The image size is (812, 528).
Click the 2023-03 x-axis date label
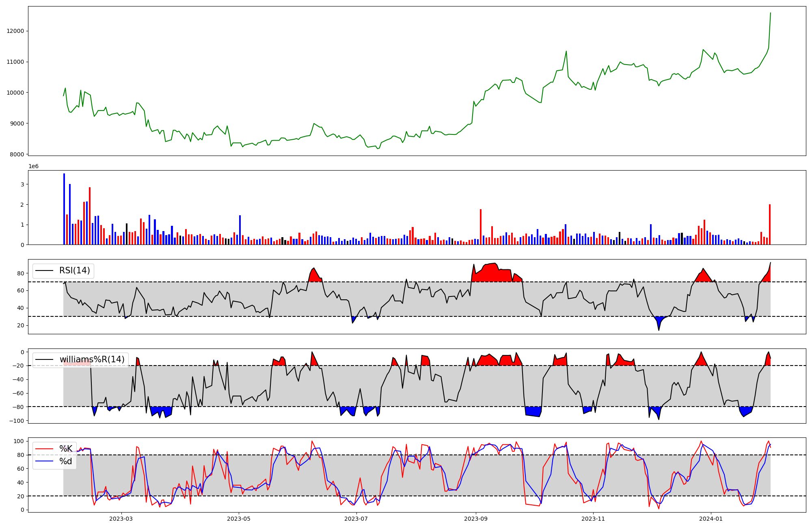pyautogui.click(x=121, y=519)
